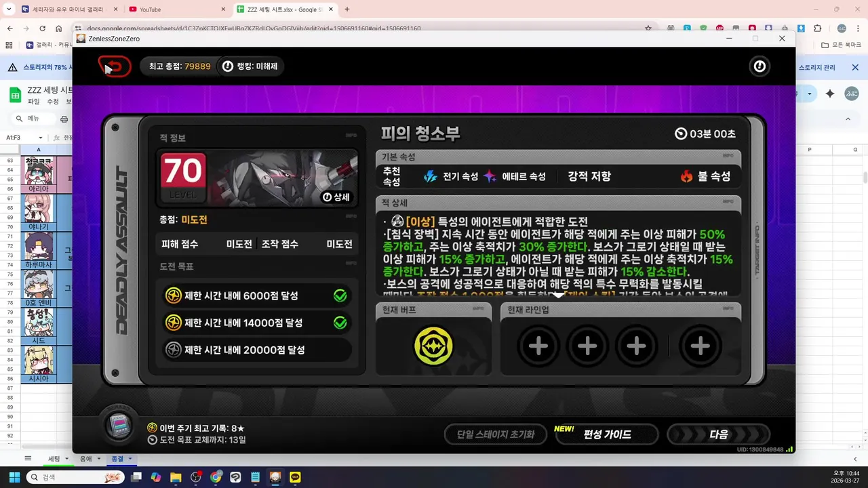The image size is (868, 488).
Task: Click the 하루마사 cell in column A
Action: [38, 265]
